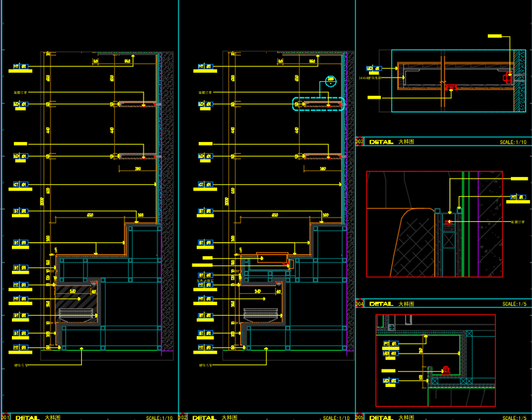Click the 001 detail number circle
The height and width of the screenshot is (420, 532).
[x=6, y=417]
